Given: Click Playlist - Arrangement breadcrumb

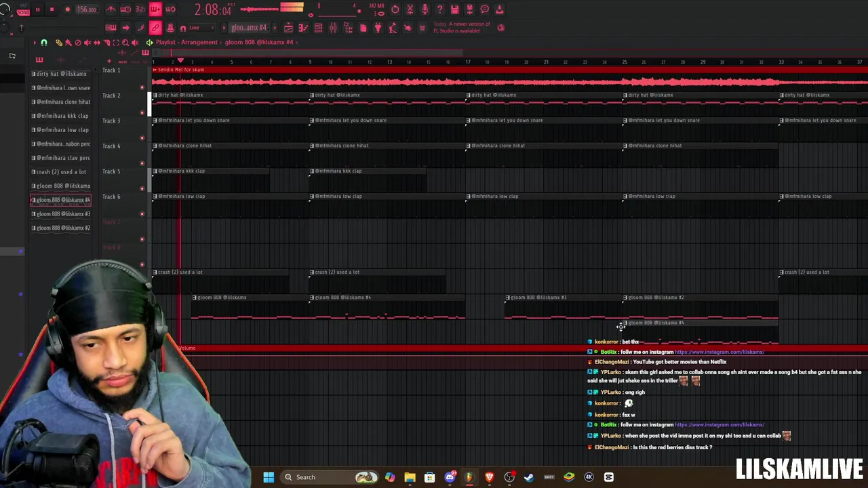Looking at the screenshot, I should (x=186, y=42).
